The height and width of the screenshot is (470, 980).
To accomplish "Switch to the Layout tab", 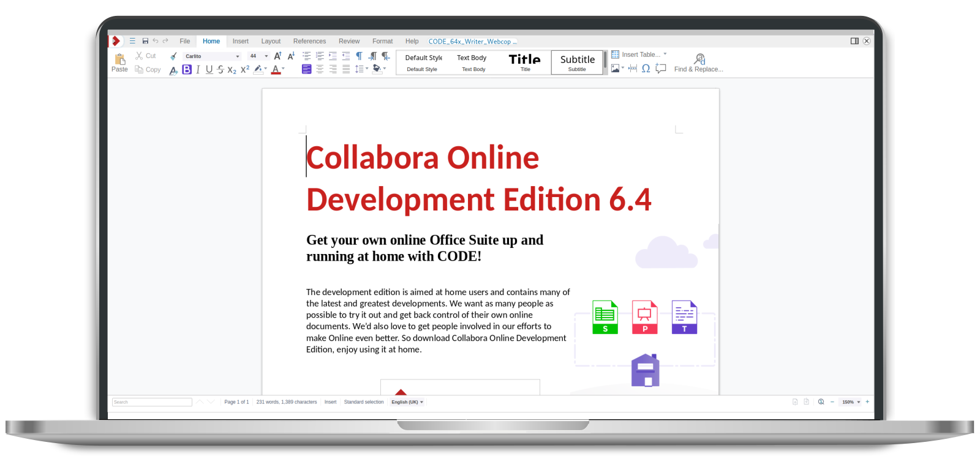I will click(271, 41).
